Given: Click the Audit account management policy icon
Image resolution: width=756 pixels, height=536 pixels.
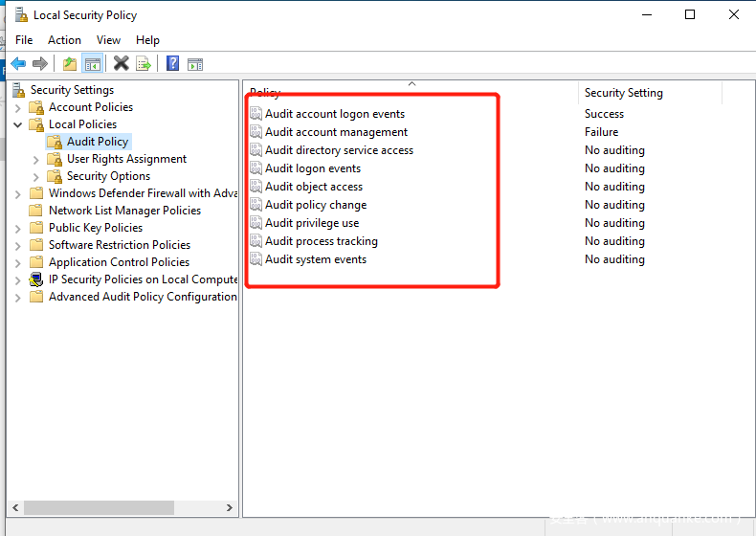Looking at the screenshot, I should tap(256, 132).
